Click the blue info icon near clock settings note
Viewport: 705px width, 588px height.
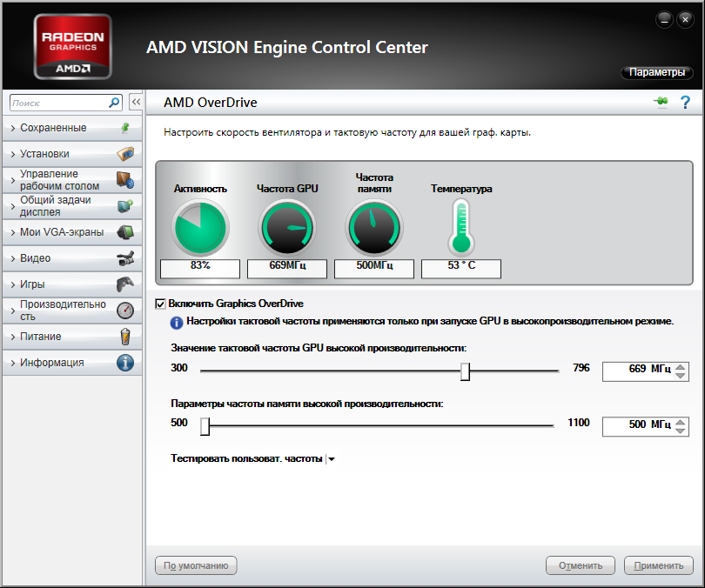click(176, 323)
